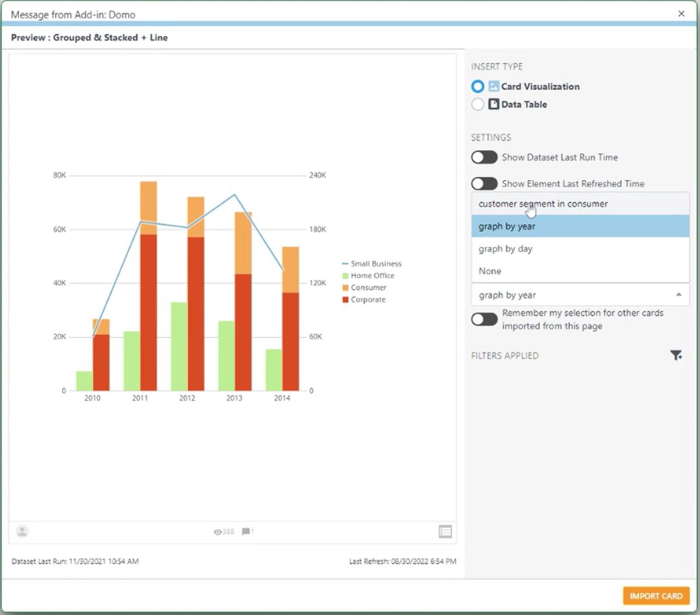Select the Card Visualization image icon
Screen dimensions: 700x615
[x=494, y=86]
